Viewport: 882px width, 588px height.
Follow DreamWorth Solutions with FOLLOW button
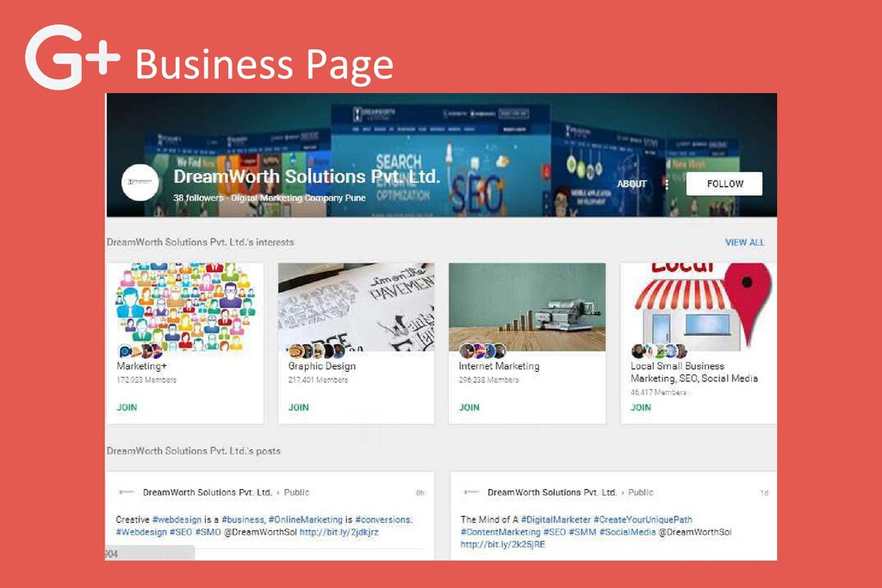pos(724,184)
